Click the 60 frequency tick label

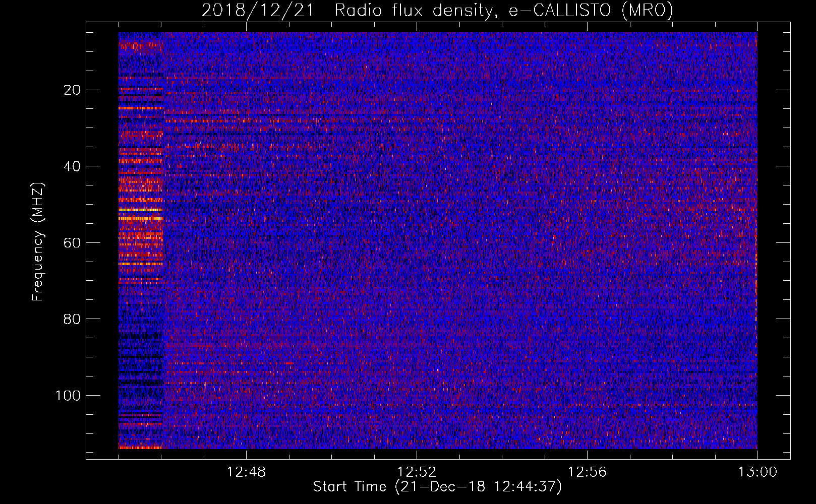click(72, 243)
